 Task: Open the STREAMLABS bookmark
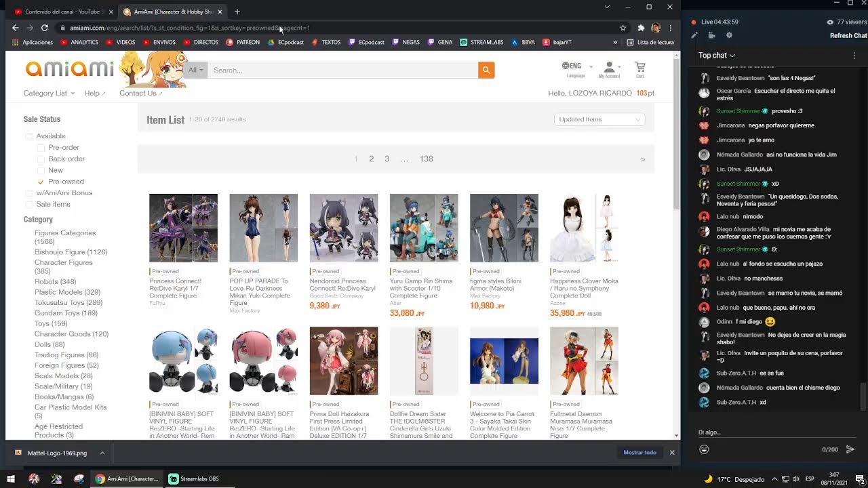point(481,42)
